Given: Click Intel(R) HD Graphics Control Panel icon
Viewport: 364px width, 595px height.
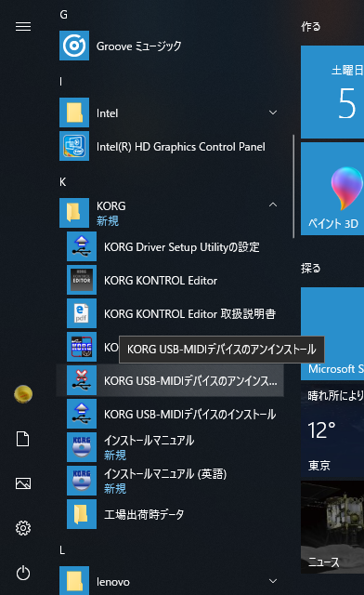Looking at the screenshot, I should click(74, 146).
